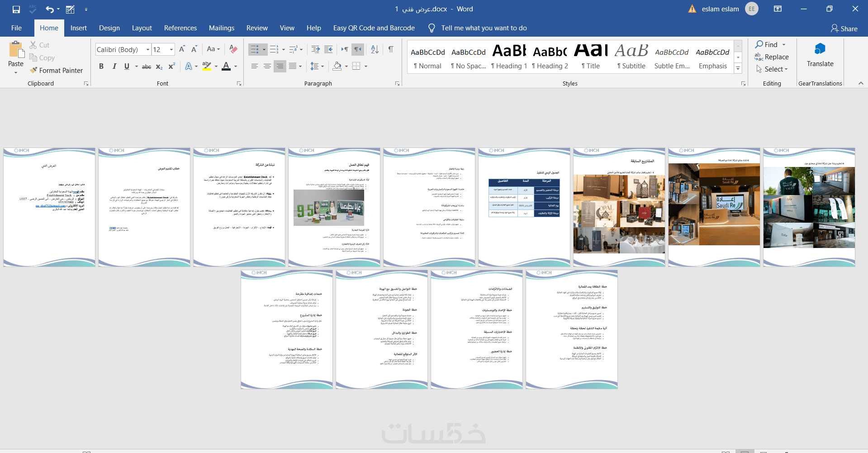868x453 pixels.
Task: Undo the last action
Action: click(x=50, y=9)
